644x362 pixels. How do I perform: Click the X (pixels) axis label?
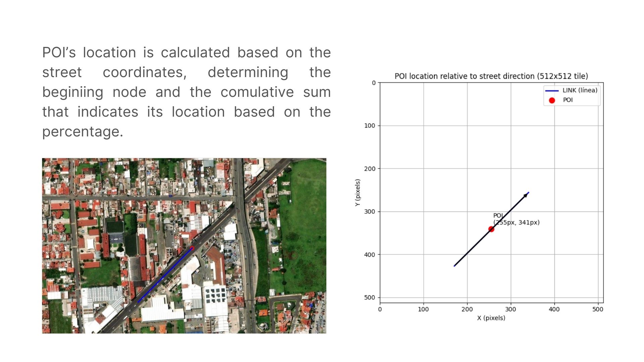(491, 318)
